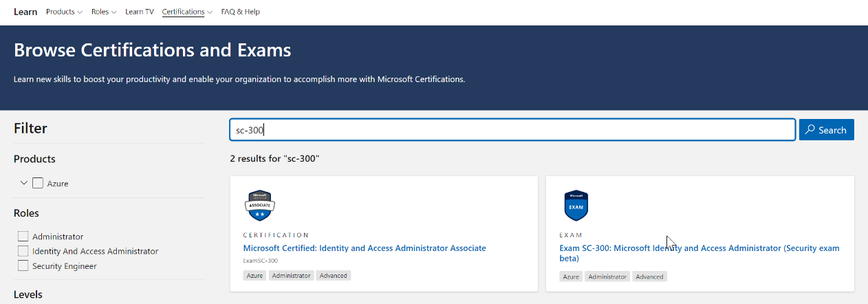Click Azure tag on certification card
This screenshot has width=868, height=304.
click(x=254, y=276)
